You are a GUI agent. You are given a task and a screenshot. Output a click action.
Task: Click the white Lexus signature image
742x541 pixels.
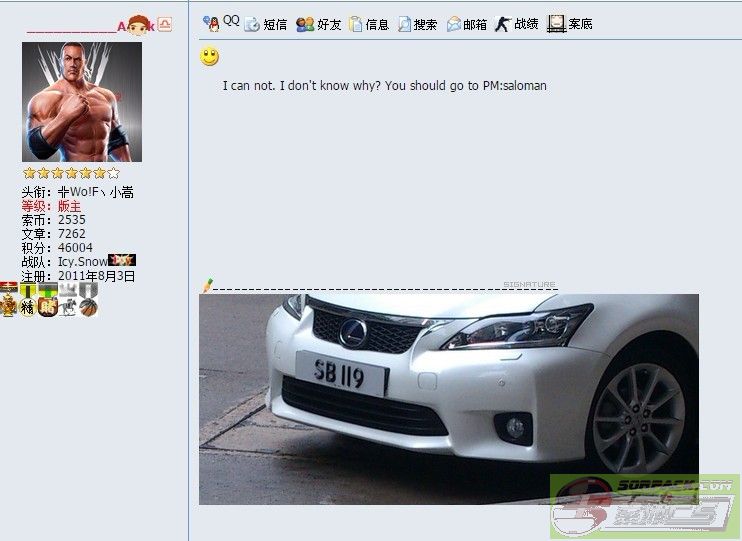[x=449, y=398]
